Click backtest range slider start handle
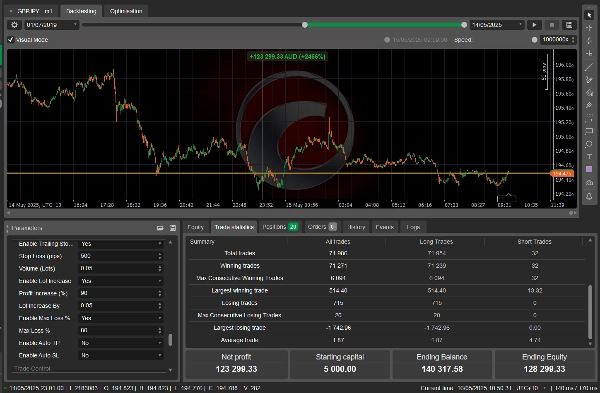The image size is (600, 393). point(305,25)
